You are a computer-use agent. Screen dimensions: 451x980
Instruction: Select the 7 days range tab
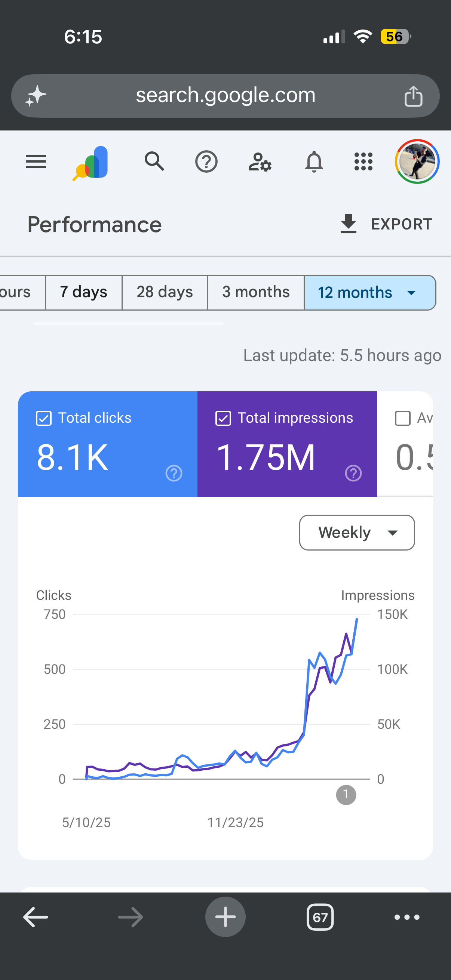click(x=84, y=292)
